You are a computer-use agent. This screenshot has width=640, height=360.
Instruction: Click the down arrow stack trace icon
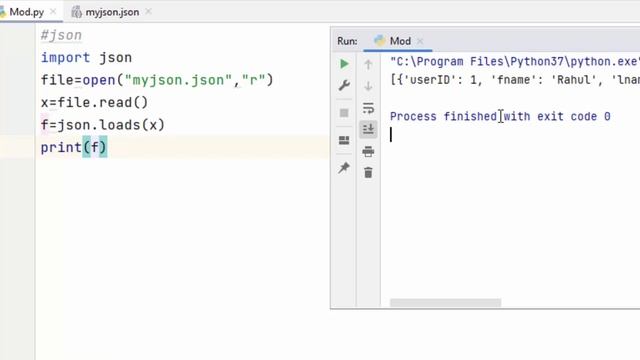368,86
